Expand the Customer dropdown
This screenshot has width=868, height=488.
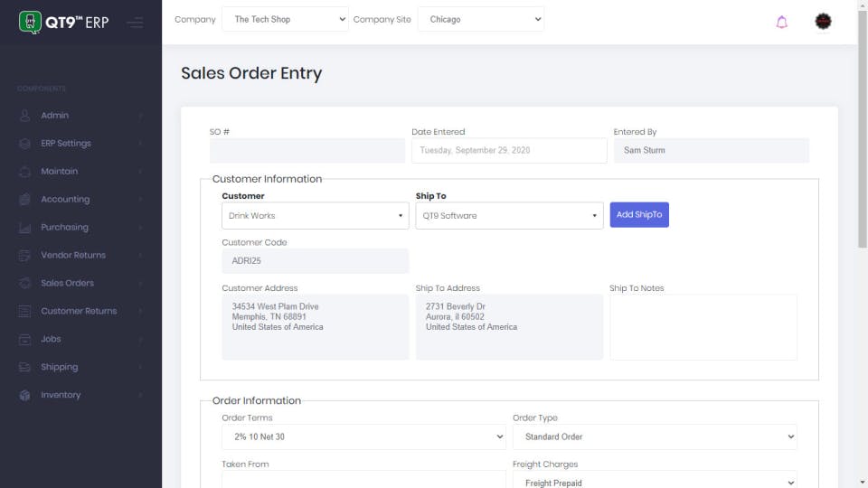point(315,216)
